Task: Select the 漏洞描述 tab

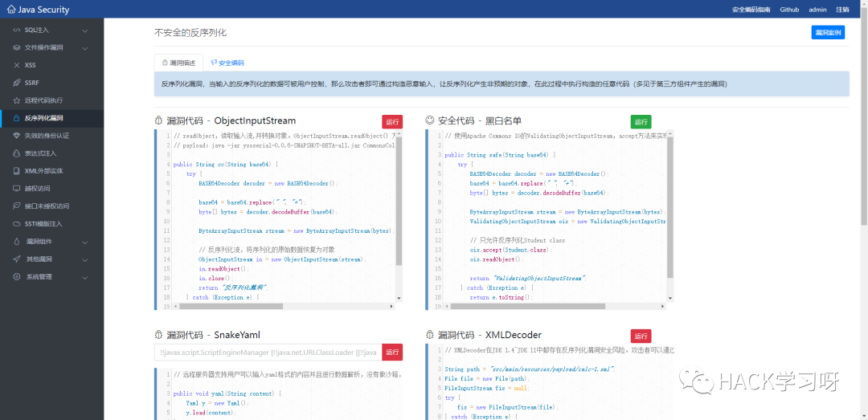Action: pos(178,63)
